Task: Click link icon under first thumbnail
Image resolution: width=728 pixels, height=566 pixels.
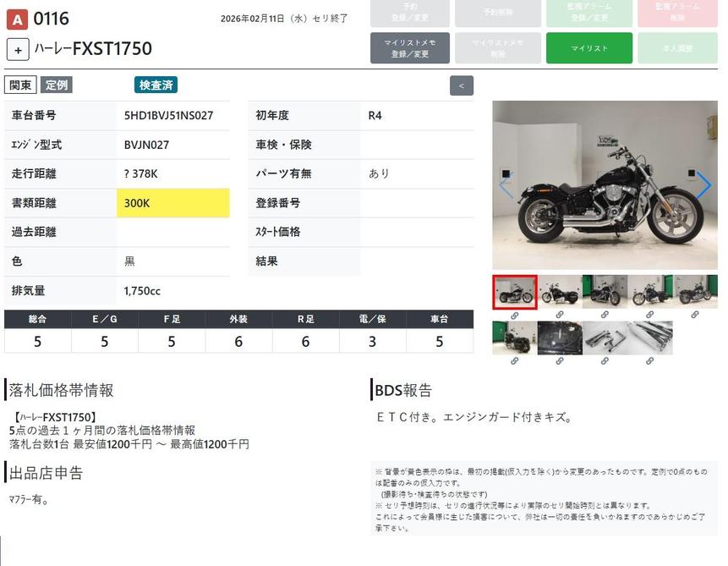Action: (514, 316)
